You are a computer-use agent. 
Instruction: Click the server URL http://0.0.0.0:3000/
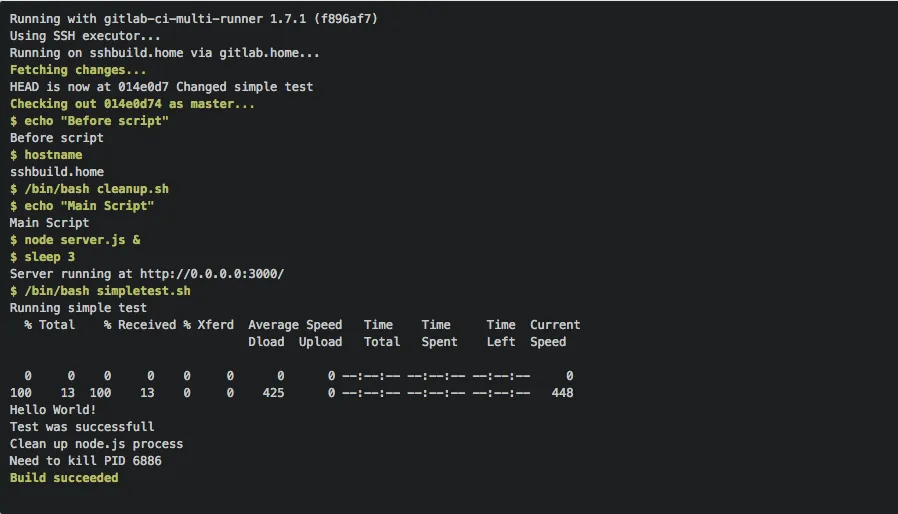212,274
